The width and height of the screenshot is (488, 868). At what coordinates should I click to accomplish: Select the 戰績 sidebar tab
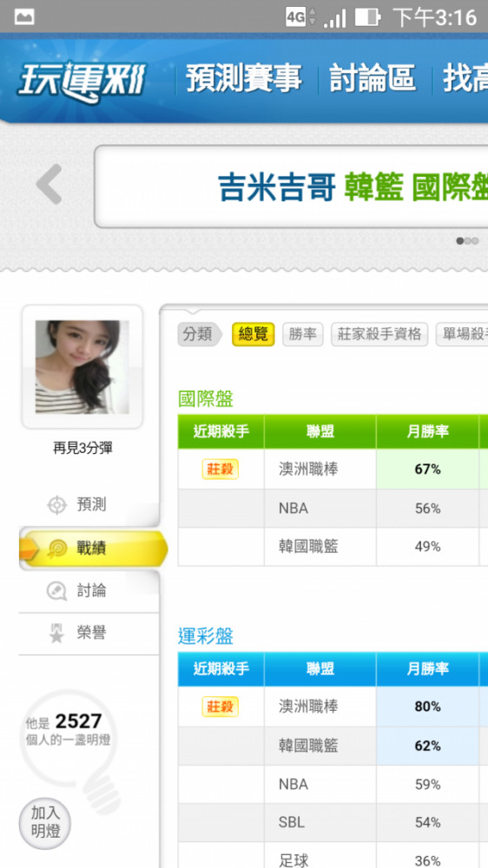[x=93, y=549]
